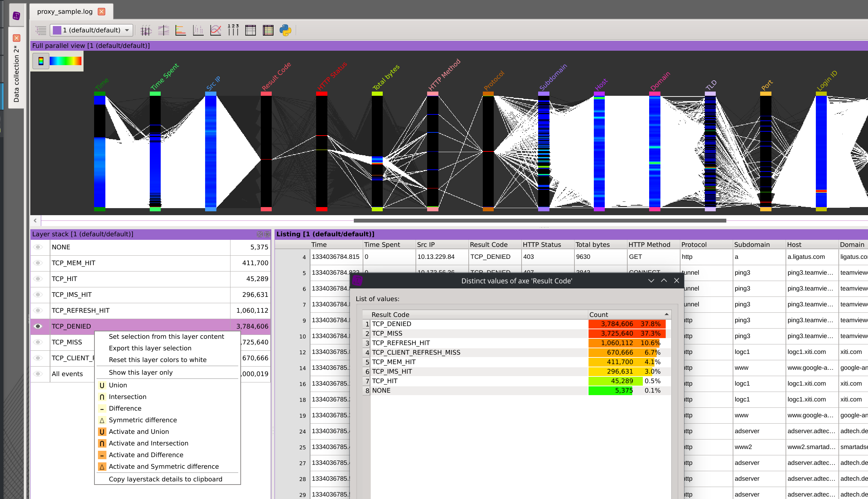The height and width of the screenshot is (499, 868).
Task: Click the scatter plot view icon
Action: pos(198,30)
